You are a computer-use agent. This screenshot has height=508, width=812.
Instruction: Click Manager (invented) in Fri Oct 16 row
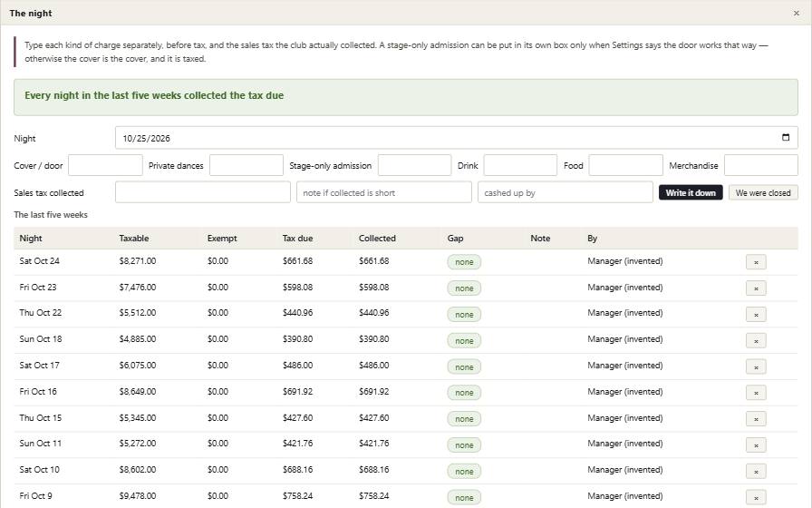[625, 391]
